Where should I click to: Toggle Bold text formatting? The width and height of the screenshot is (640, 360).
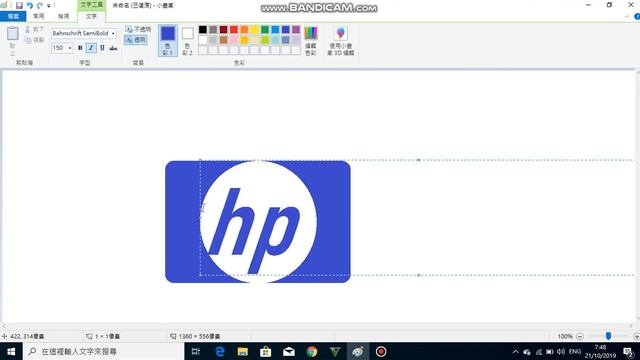[x=80, y=48]
